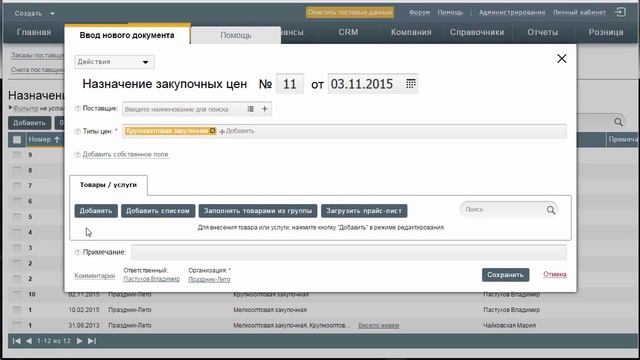Open Форум link in top bar
Screen dimensions: 640x360
pyautogui.click(x=420, y=13)
